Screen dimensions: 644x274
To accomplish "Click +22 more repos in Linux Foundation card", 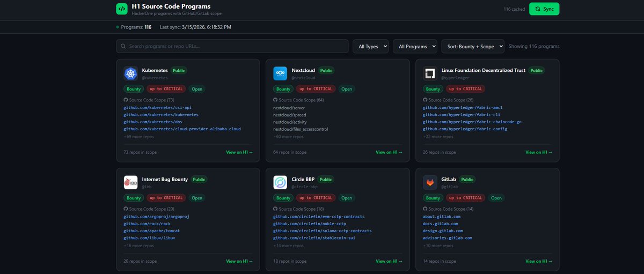I will tap(438, 136).
